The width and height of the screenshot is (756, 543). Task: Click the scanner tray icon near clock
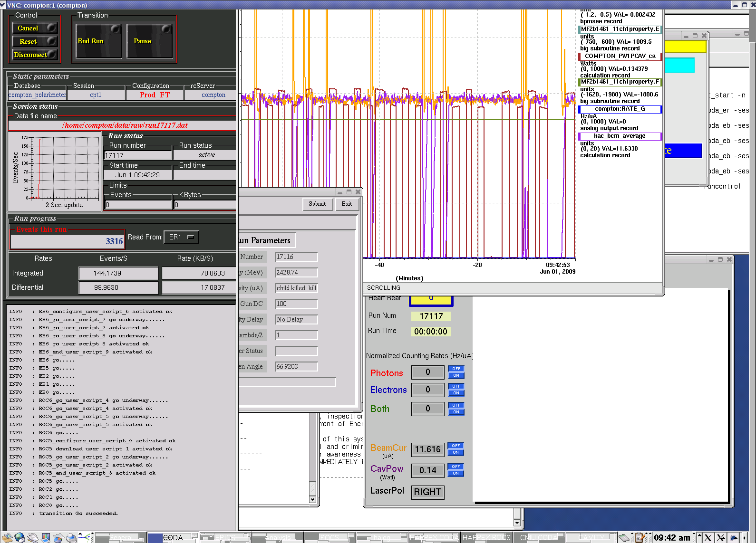[625, 538]
